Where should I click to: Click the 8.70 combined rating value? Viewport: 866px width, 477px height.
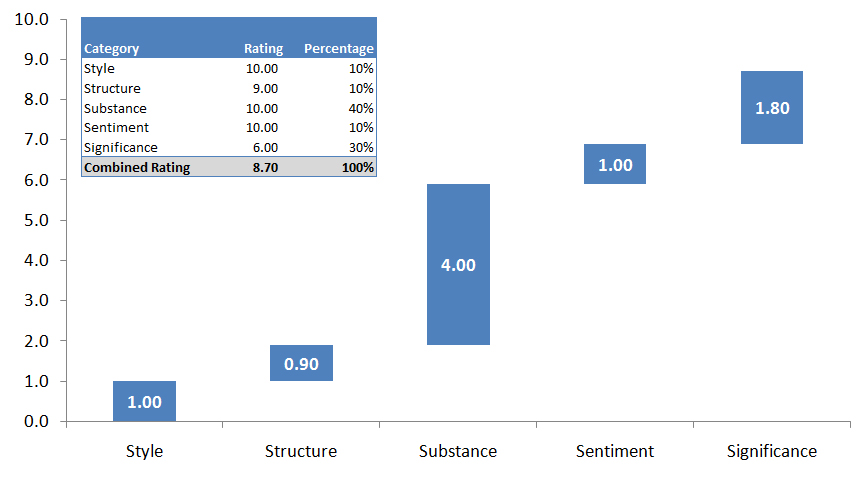click(x=265, y=167)
